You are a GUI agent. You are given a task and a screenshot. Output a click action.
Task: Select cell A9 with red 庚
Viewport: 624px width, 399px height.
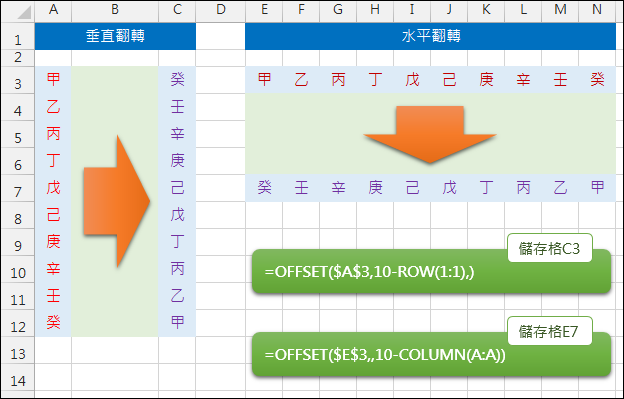click(x=53, y=242)
